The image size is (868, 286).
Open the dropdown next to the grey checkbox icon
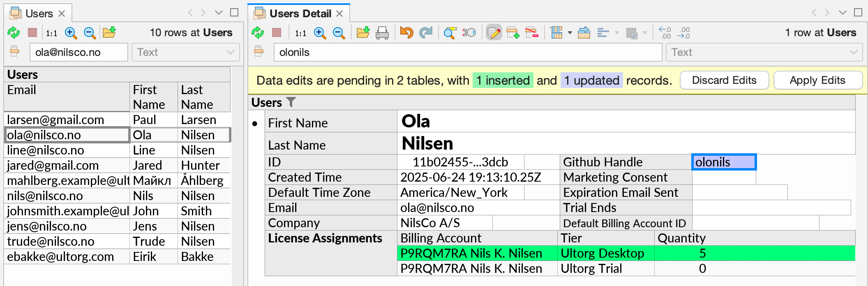(644, 33)
